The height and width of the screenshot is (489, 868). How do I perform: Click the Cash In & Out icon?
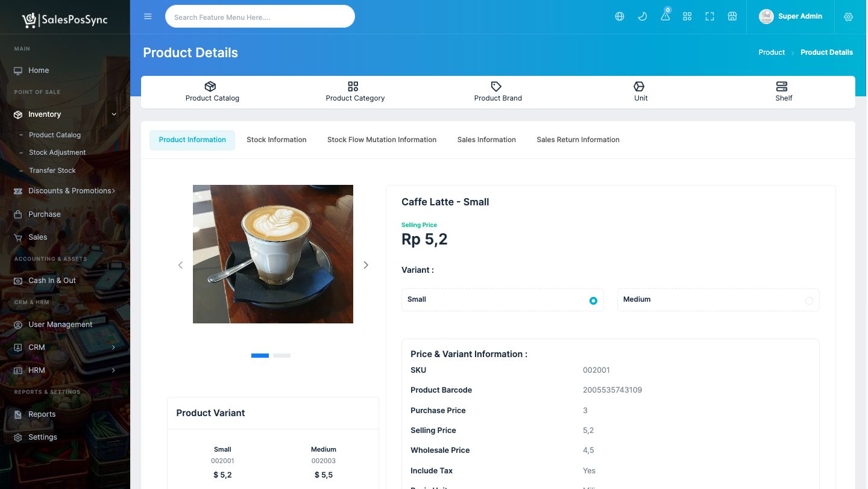(18, 281)
